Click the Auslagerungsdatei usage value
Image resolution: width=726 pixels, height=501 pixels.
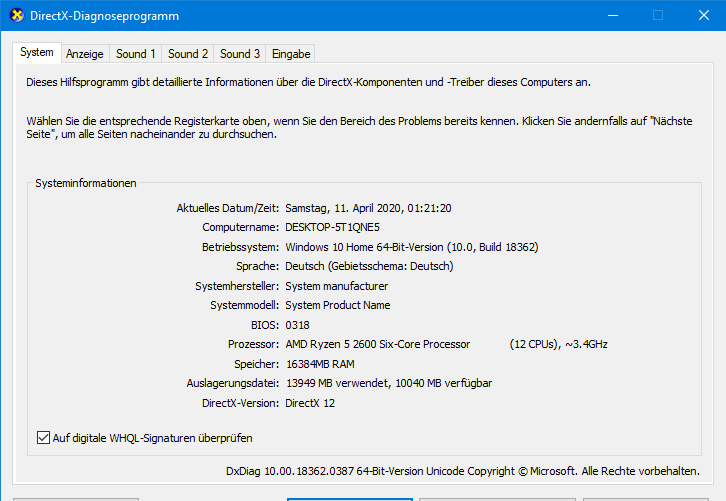(388, 383)
